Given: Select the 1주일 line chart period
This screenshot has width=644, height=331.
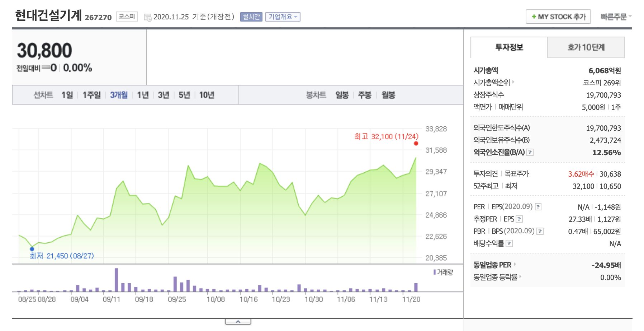Looking at the screenshot, I should click(x=91, y=95).
